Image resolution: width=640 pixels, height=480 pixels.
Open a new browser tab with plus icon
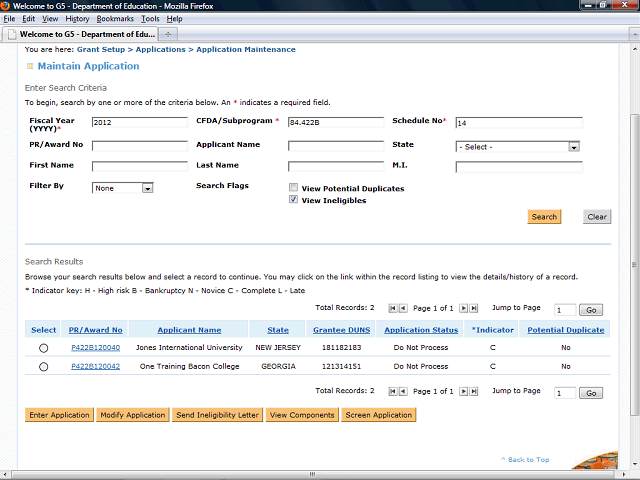[x=168, y=34]
